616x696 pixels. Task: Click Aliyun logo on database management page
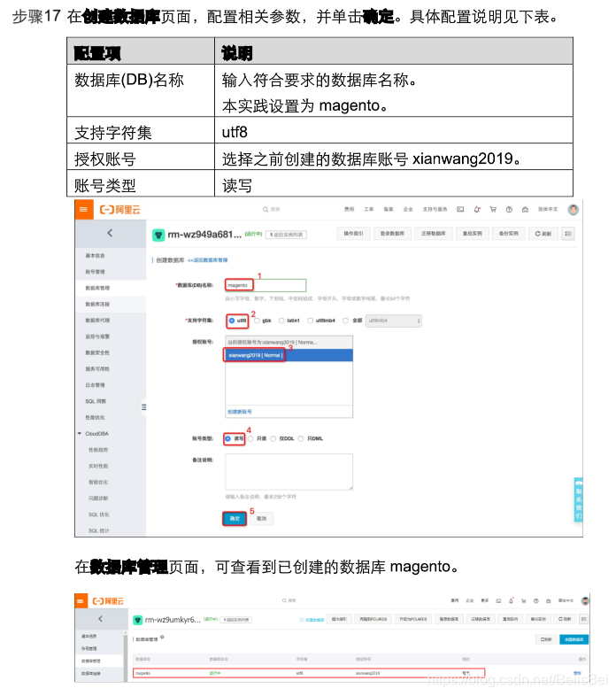click(x=108, y=601)
